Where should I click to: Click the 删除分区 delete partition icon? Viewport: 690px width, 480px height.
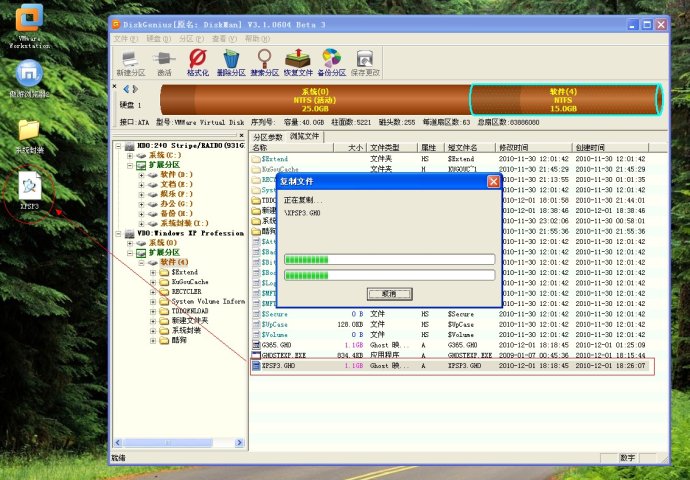point(231,62)
